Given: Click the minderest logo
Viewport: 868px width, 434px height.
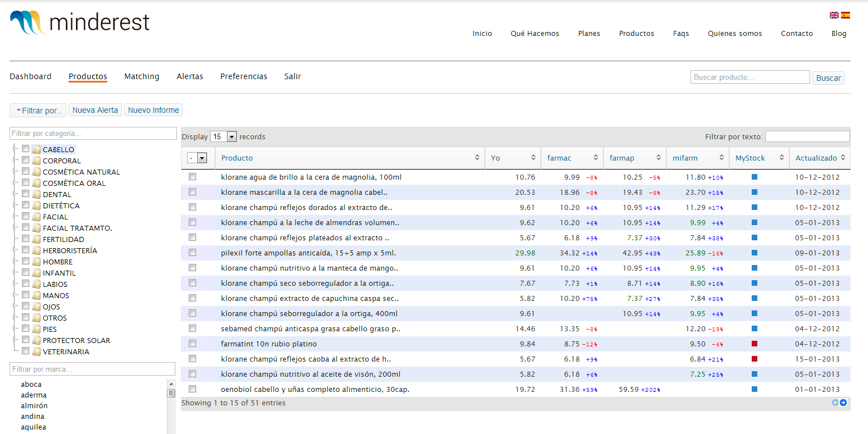Looking at the screenshot, I should (80, 23).
